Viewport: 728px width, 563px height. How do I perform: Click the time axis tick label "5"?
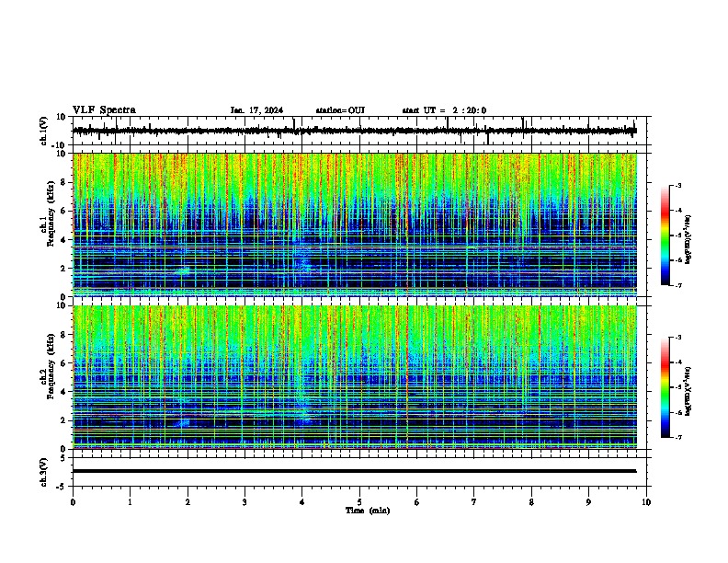[359, 502]
